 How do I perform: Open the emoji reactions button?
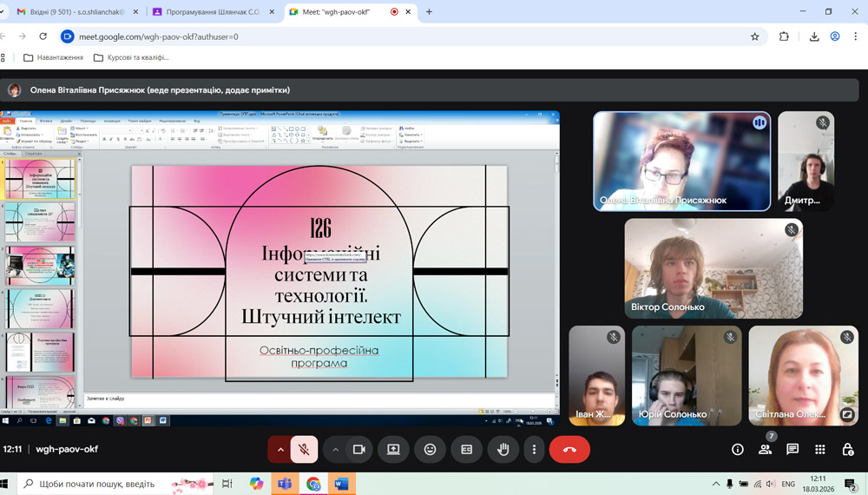[430, 450]
